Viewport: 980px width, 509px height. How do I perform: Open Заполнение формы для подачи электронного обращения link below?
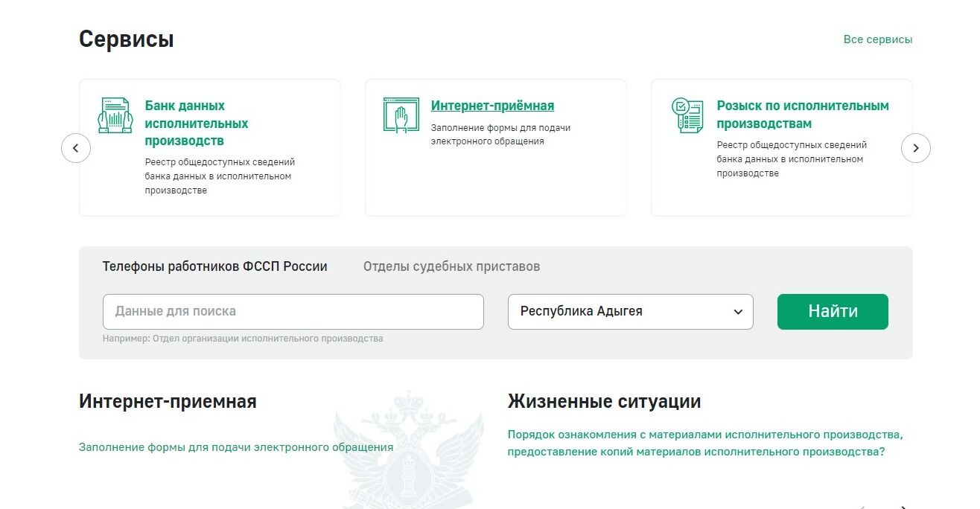[x=236, y=447]
